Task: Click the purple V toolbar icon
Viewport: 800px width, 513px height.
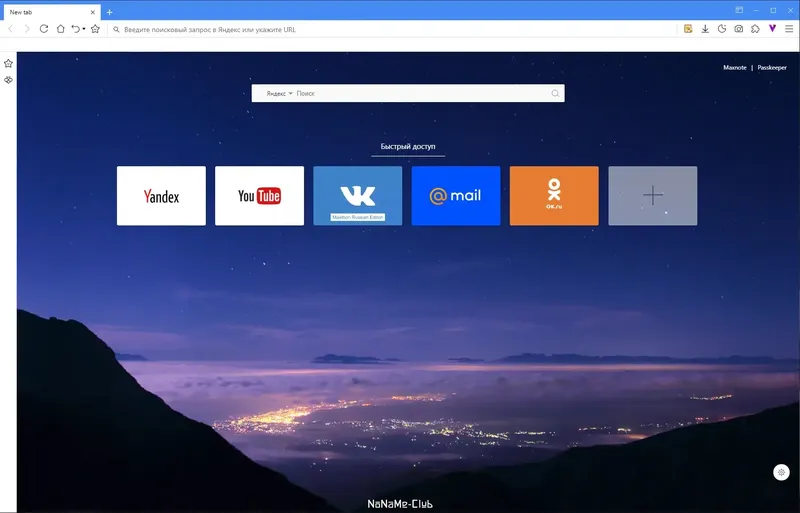Action: [772, 29]
